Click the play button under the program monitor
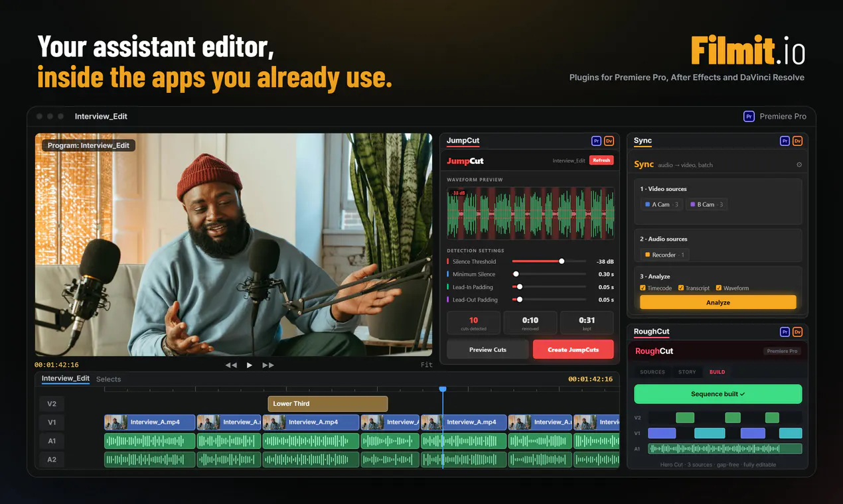843x504 pixels. [x=250, y=365]
